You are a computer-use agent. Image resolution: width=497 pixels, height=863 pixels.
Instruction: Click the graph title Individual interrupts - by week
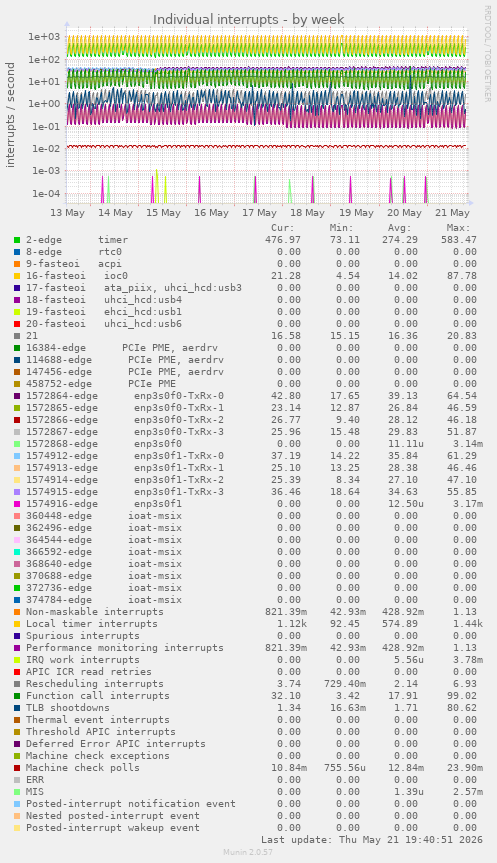click(x=249, y=19)
